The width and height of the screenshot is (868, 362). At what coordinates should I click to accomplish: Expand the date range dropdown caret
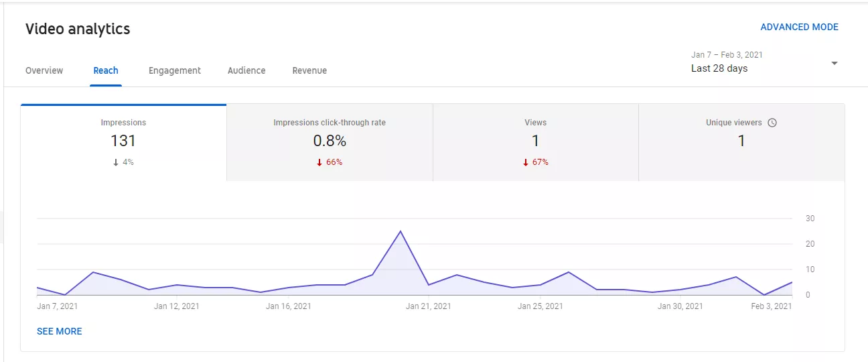click(x=835, y=63)
